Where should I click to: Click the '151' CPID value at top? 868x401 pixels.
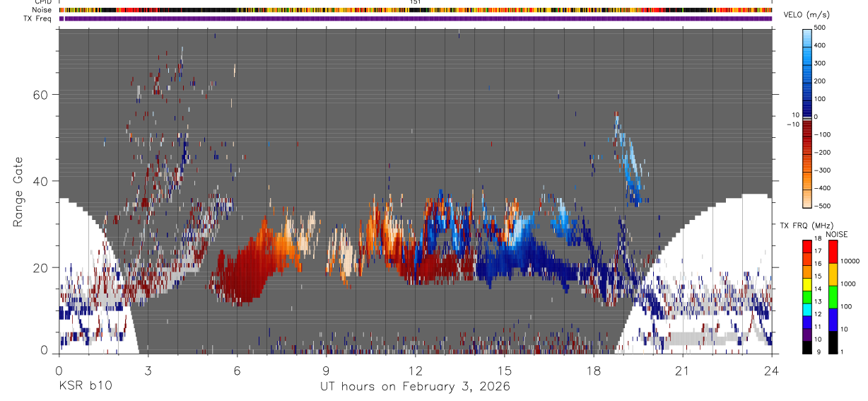(415, 2)
